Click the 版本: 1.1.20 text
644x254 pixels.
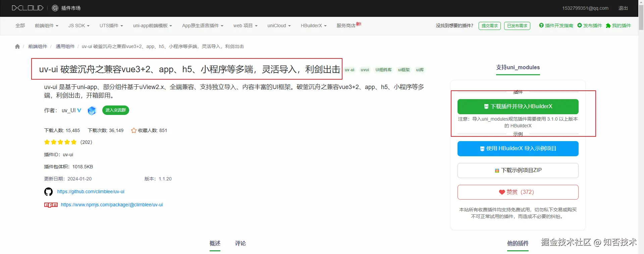(x=158, y=179)
